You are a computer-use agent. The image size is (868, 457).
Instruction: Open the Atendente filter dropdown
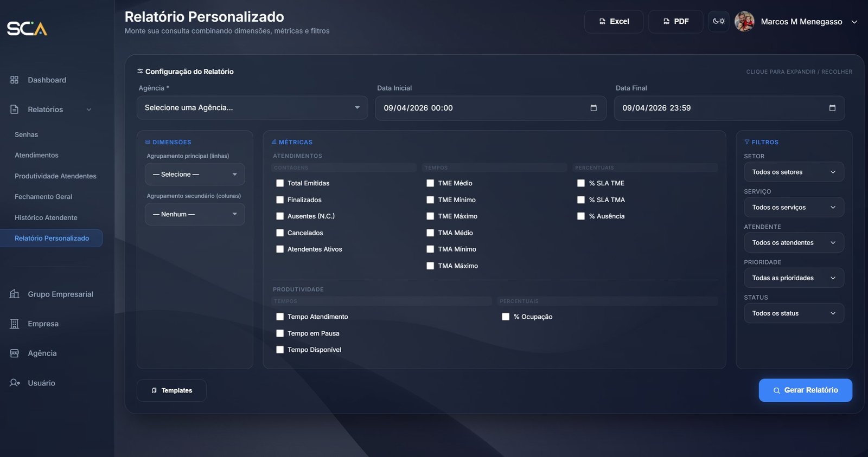point(794,242)
